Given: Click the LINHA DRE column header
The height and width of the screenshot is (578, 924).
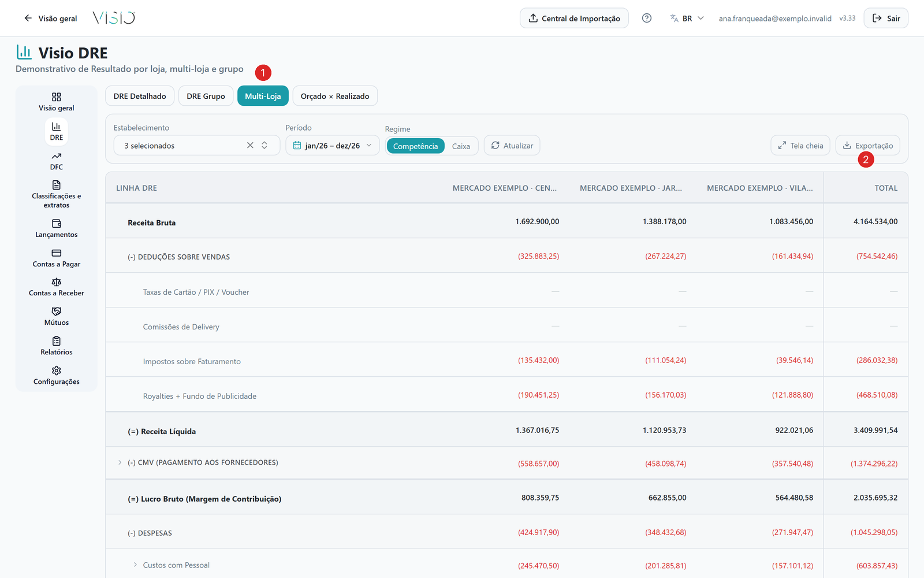Looking at the screenshot, I should click(136, 188).
